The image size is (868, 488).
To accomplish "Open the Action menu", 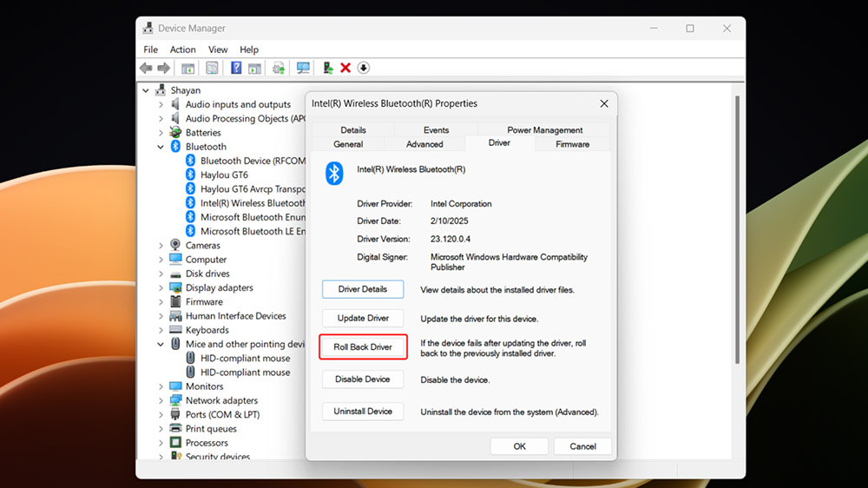I will tap(182, 49).
